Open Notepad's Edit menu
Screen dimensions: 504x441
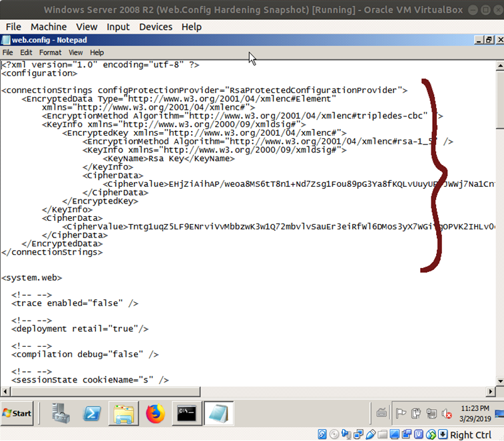coord(26,53)
